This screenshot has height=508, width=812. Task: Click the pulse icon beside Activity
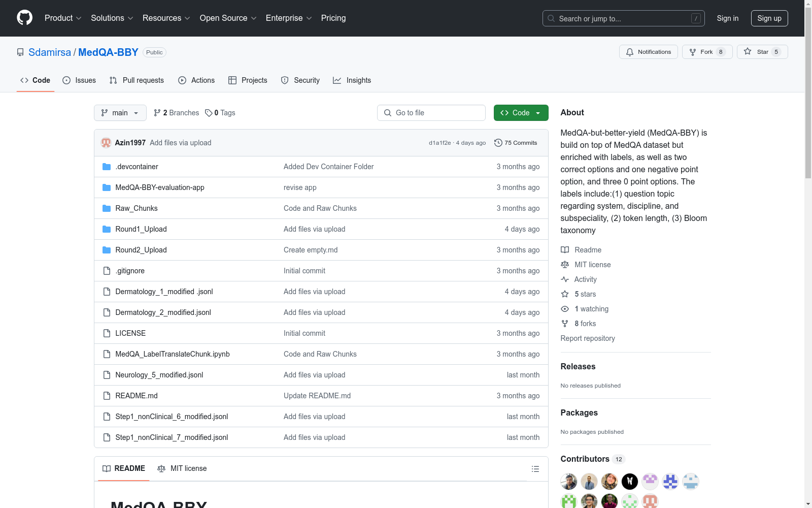click(x=565, y=279)
